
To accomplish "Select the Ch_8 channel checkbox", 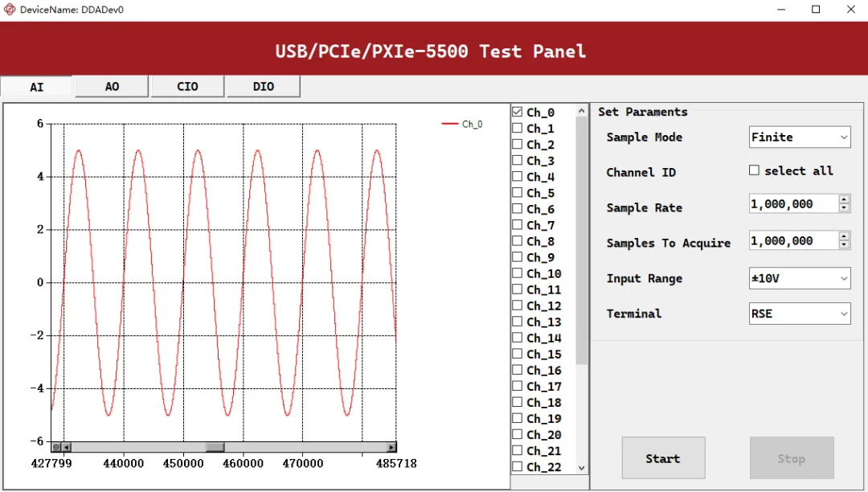I will 517,240.
